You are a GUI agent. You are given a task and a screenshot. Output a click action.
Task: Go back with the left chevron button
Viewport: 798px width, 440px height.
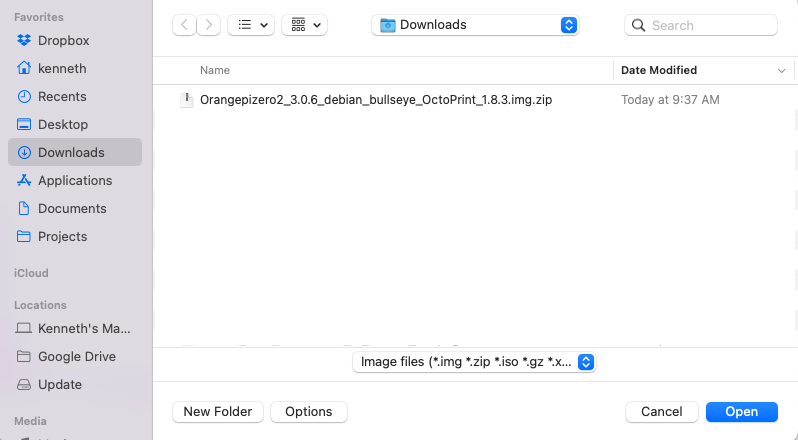coord(184,25)
